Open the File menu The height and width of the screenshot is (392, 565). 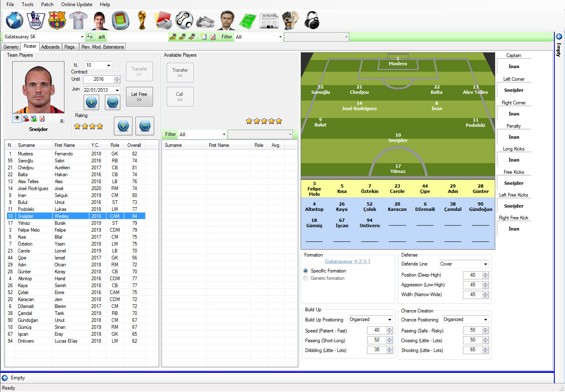(x=10, y=4)
